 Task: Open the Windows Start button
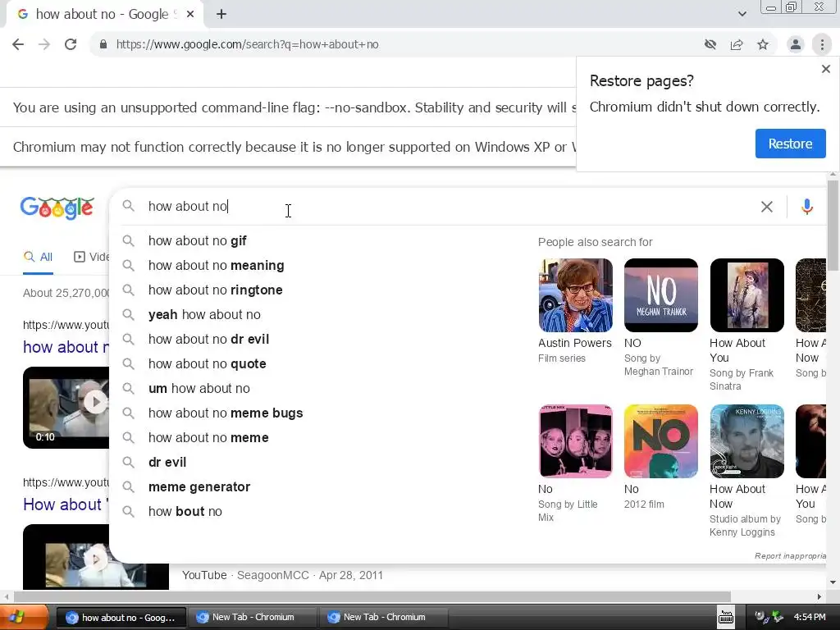click(24, 617)
